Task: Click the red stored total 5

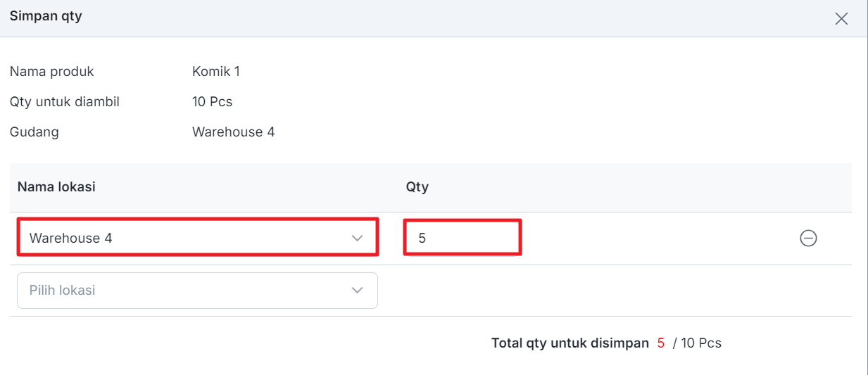Action: pos(661,343)
